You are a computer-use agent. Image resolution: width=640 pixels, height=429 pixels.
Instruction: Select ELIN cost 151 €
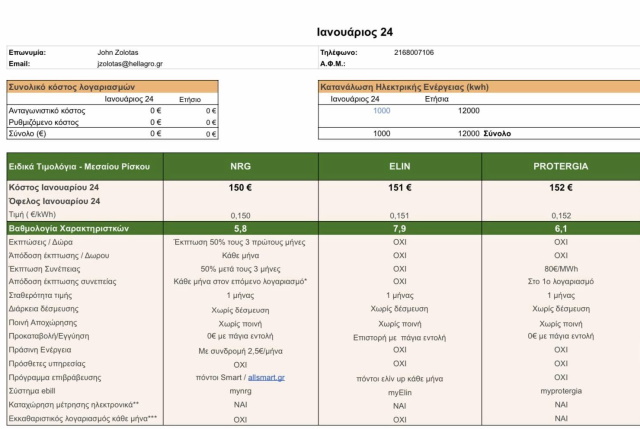[x=400, y=188]
